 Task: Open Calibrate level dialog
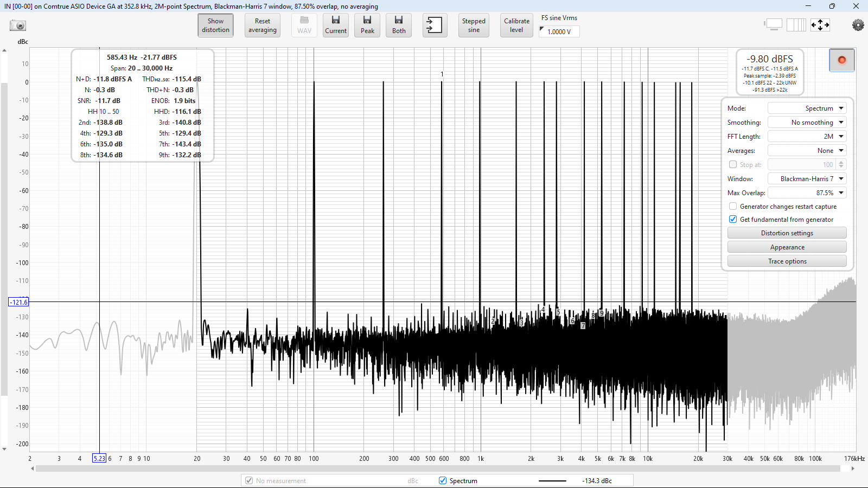(516, 25)
